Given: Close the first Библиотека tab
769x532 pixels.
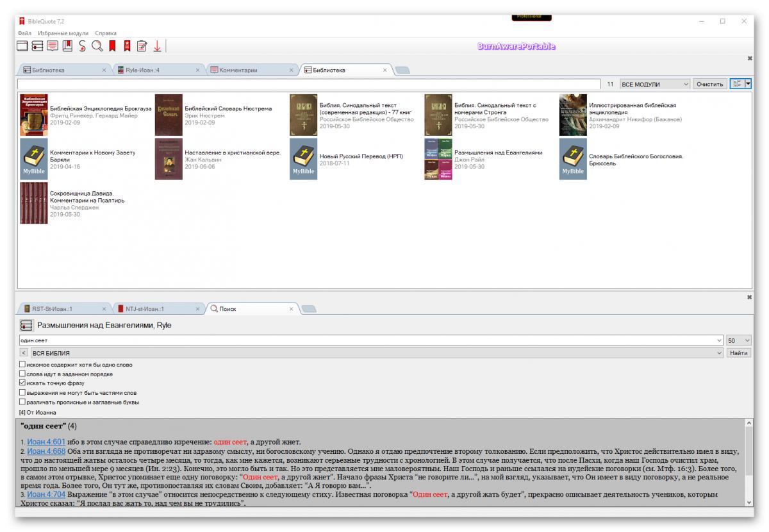Looking at the screenshot, I should (104, 70).
